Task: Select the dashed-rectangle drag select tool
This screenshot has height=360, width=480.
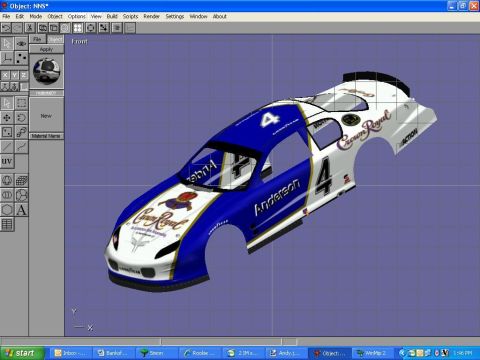Action: coord(21,103)
